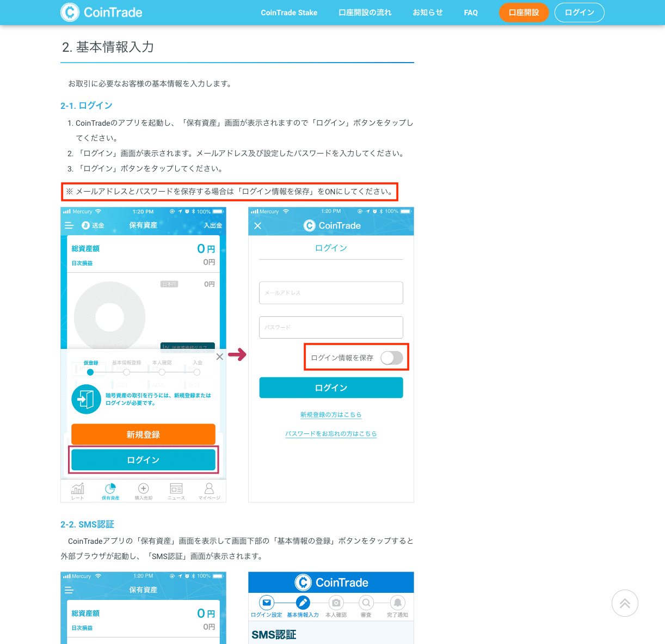The height and width of the screenshot is (644, 665).
Task: Tap the X close icon on login screenshot
Action: click(x=258, y=226)
